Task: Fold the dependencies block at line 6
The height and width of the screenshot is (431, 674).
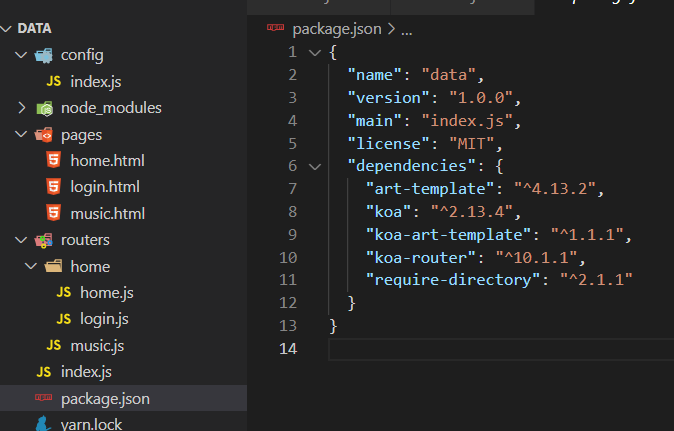Action: tap(315, 166)
